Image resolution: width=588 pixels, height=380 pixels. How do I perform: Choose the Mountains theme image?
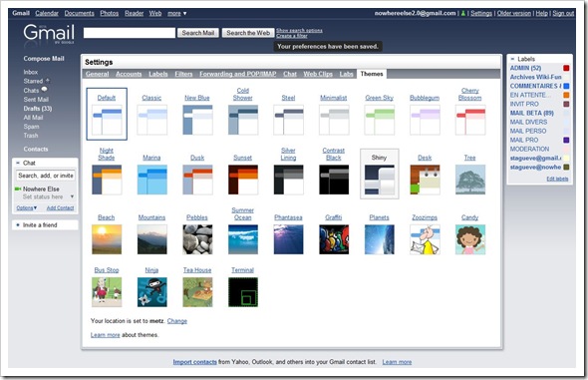click(152, 239)
